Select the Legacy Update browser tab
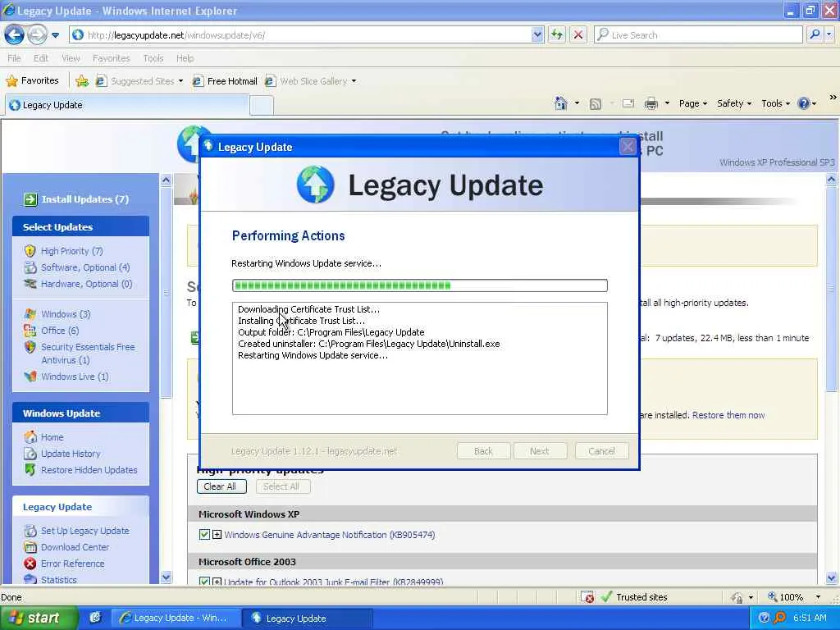 coord(127,105)
